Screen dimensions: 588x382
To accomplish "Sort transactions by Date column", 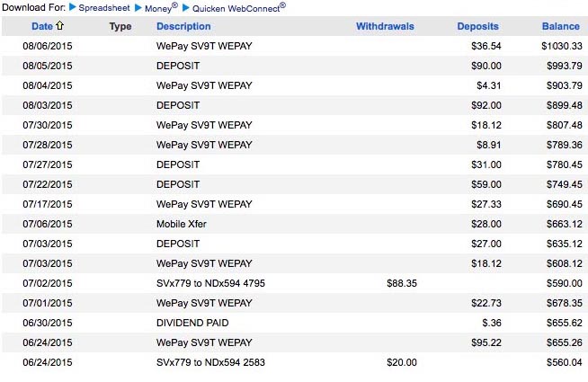I will pyautogui.click(x=42, y=26).
